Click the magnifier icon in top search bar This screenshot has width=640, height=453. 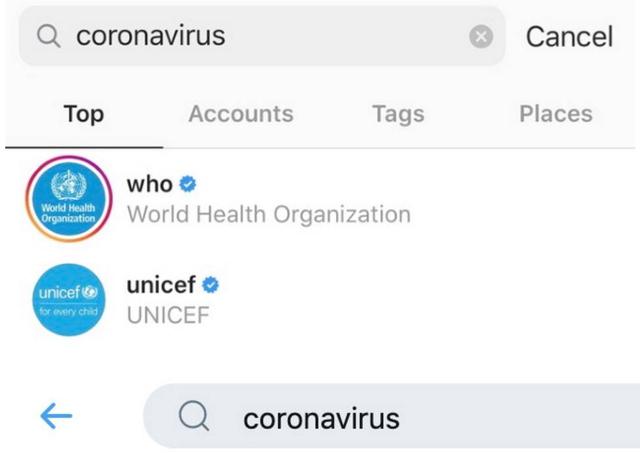coord(49,37)
